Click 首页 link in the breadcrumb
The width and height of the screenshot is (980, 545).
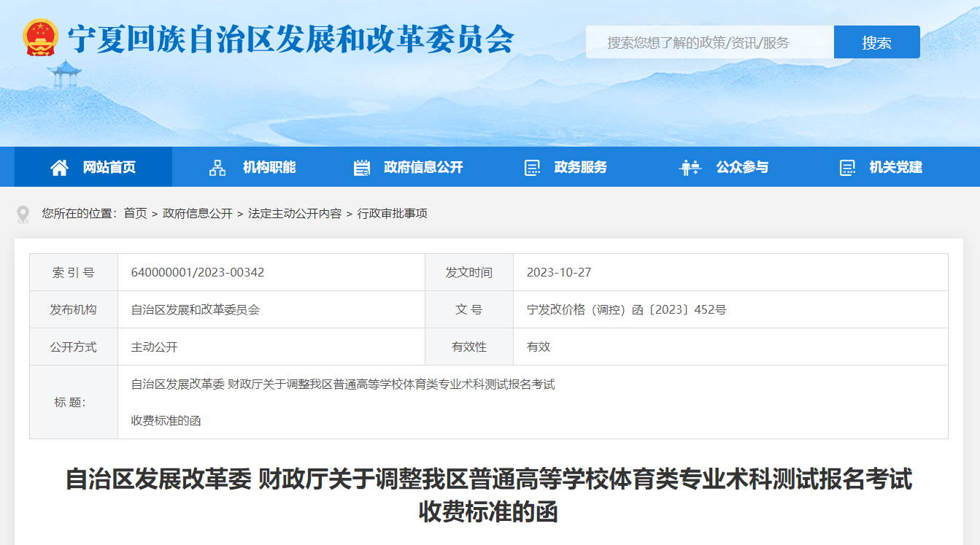[x=135, y=214]
